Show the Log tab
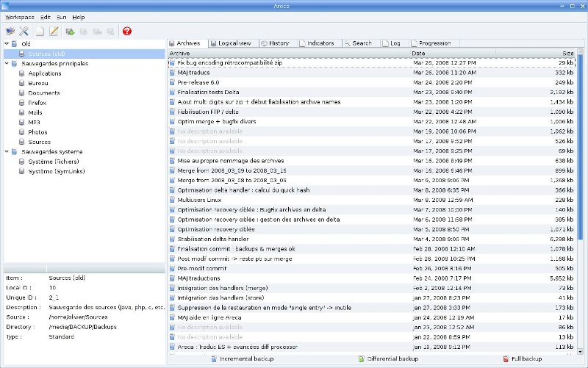The width and height of the screenshot is (588, 368). [x=392, y=43]
